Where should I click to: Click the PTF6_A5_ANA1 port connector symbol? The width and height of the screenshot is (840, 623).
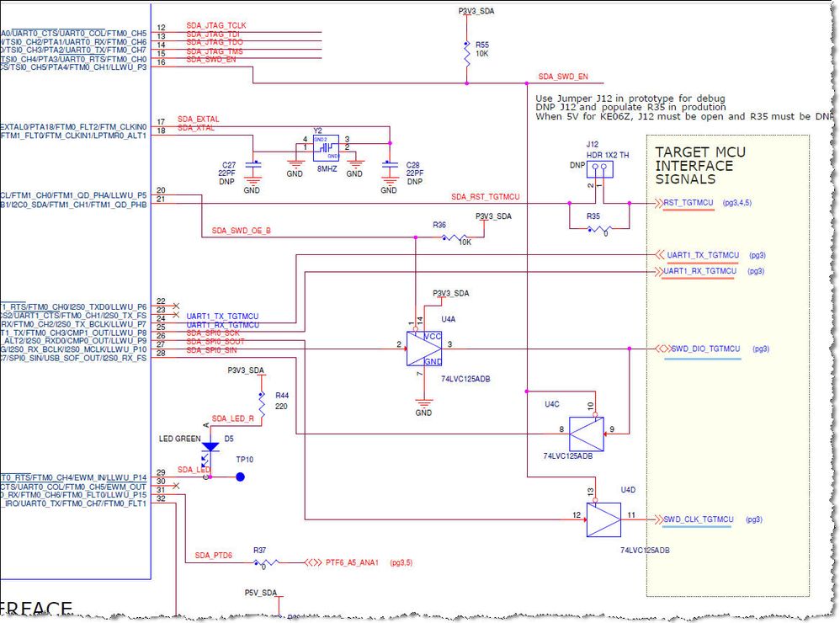click(313, 562)
